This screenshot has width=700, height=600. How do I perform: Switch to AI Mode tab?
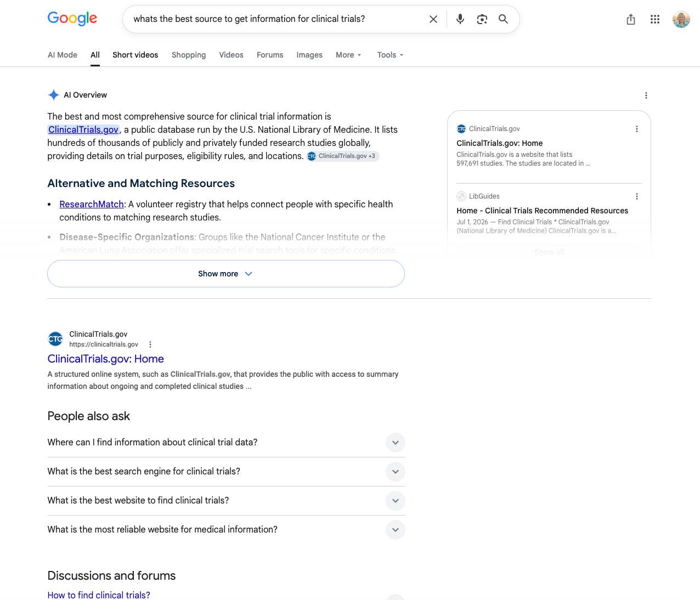(63, 55)
